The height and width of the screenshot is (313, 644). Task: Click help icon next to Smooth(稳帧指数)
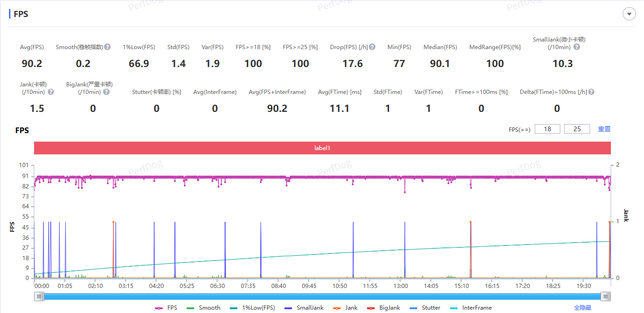(x=107, y=47)
